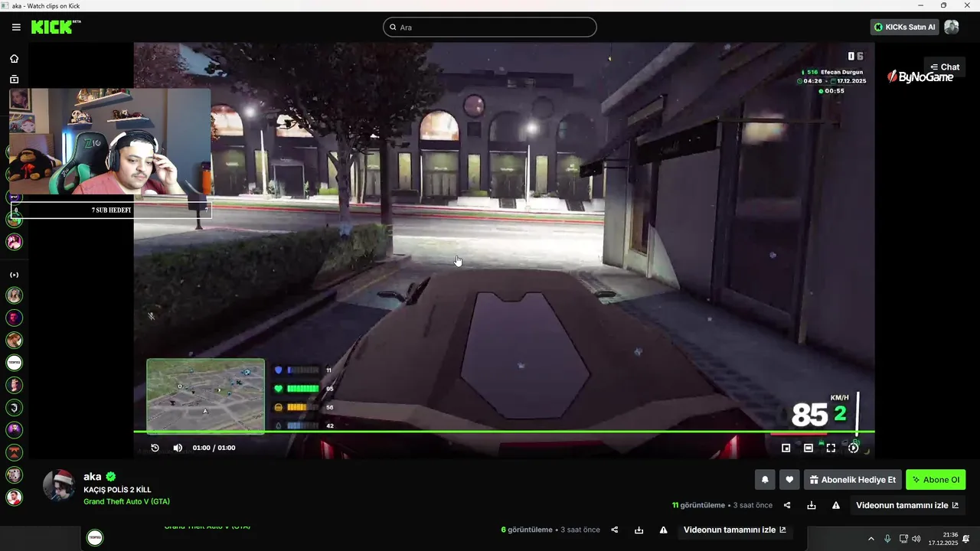Share the clip in the 11 görüntüleme row
The width and height of the screenshot is (980, 551).
[x=787, y=505]
